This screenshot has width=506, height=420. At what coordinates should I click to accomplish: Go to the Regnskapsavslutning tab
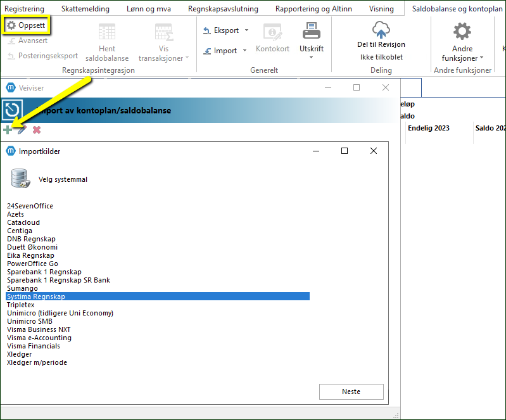pyautogui.click(x=223, y=9)
